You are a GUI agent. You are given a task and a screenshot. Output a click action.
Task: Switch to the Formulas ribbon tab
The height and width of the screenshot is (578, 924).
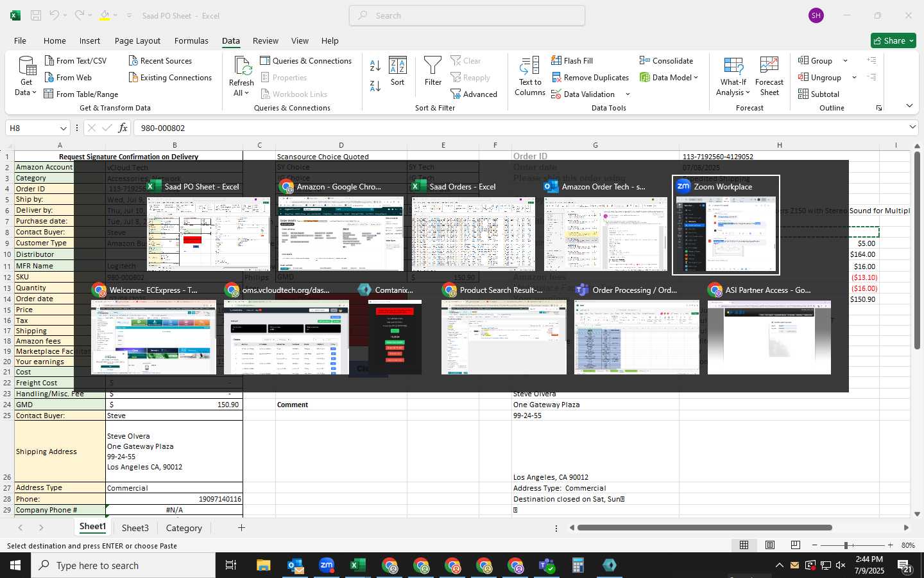coord(191,40)
